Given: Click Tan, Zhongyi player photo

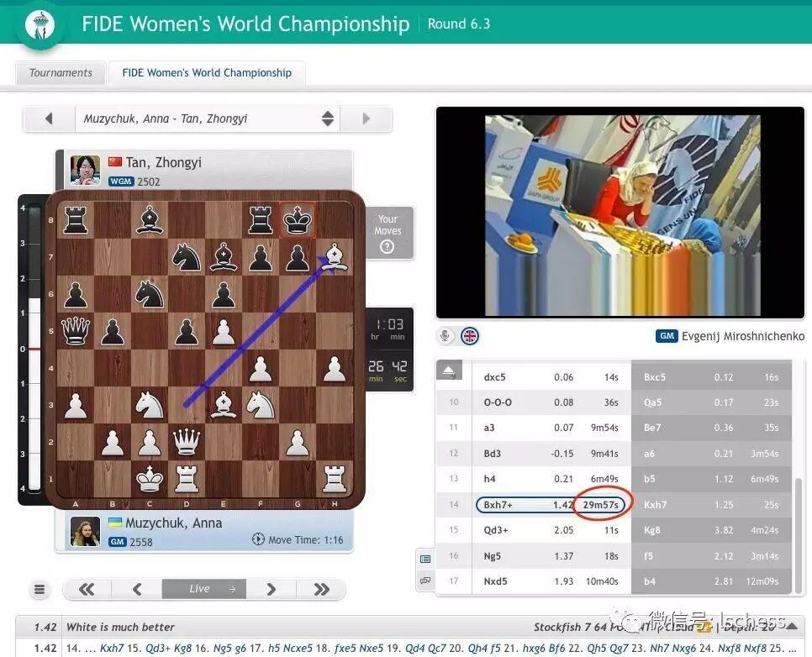Looking at the screenshot, I should (x=86, y=170).
